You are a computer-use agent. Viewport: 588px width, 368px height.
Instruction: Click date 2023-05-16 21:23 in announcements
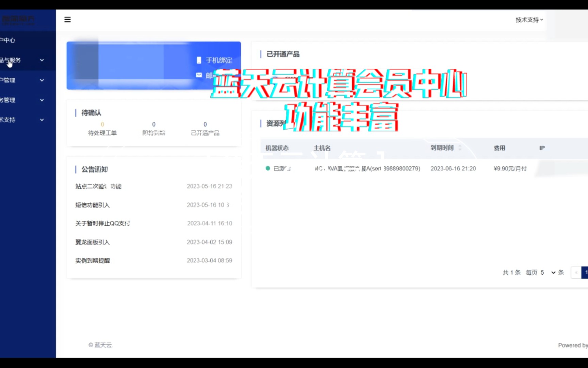click(x=209, y=186)
